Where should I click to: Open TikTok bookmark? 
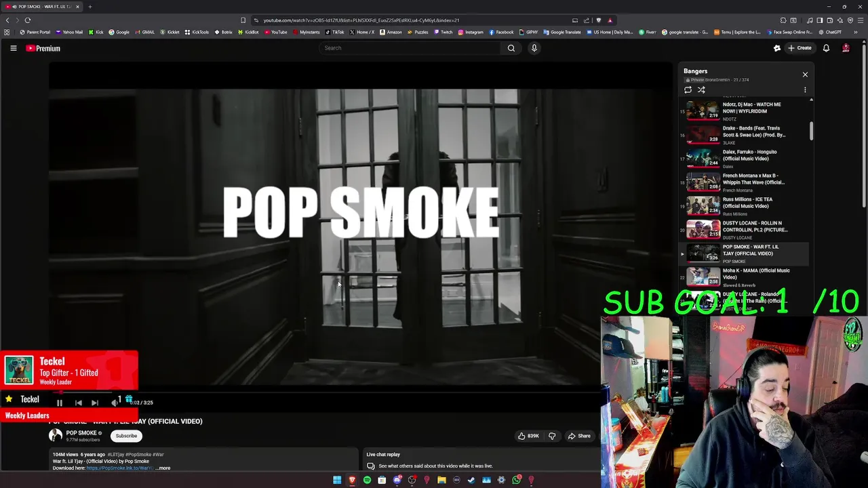pos(334,32)
